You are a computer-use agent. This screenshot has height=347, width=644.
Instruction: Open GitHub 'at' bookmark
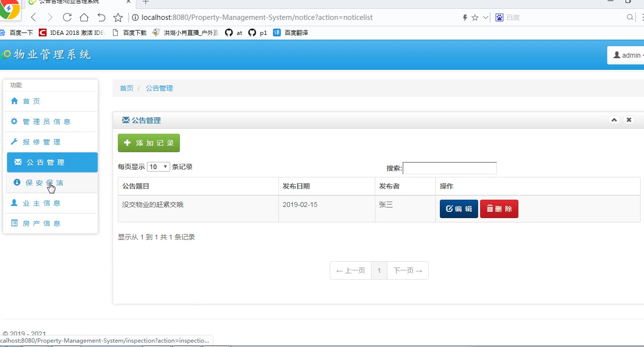click(x=234, y=33)
